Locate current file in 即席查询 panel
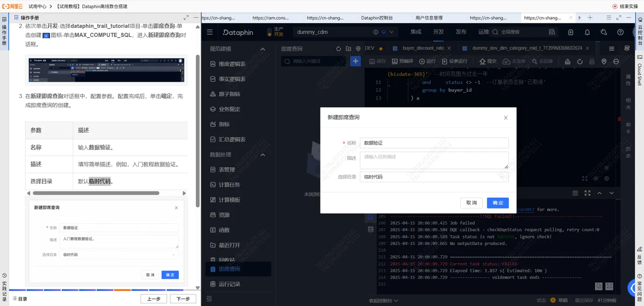Screen dimensions: 644x306 click(358, 49)
